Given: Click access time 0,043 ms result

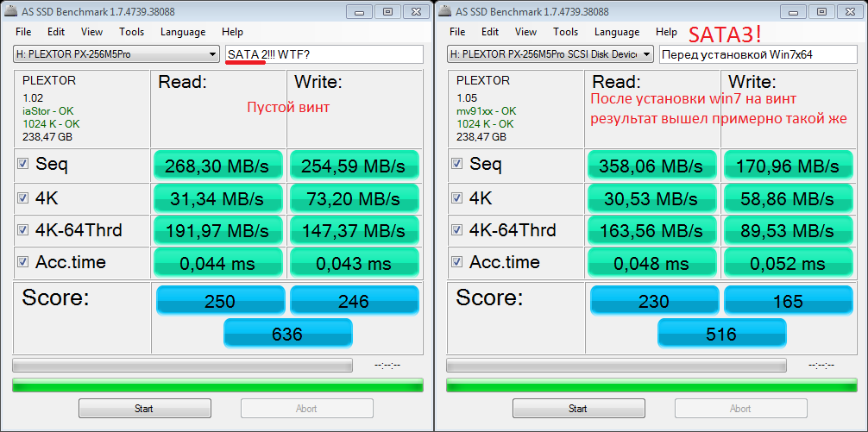Looking at the screenshot, I should 355,262.
